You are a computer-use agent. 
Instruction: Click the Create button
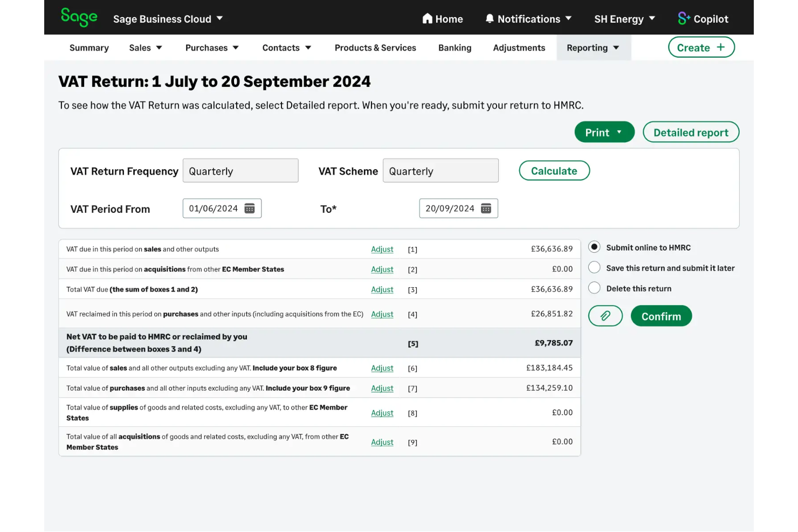pos(701,47)
